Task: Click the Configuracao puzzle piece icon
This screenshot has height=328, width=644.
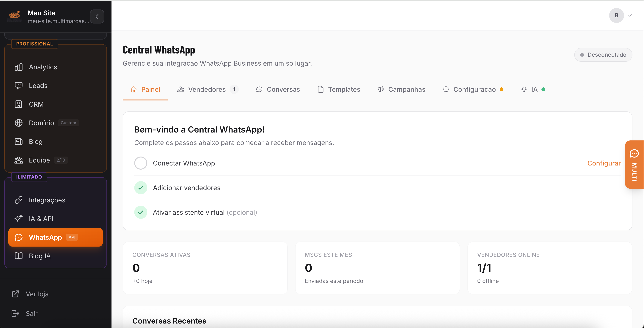Action: pyautogui.click(x=446, y=89)
